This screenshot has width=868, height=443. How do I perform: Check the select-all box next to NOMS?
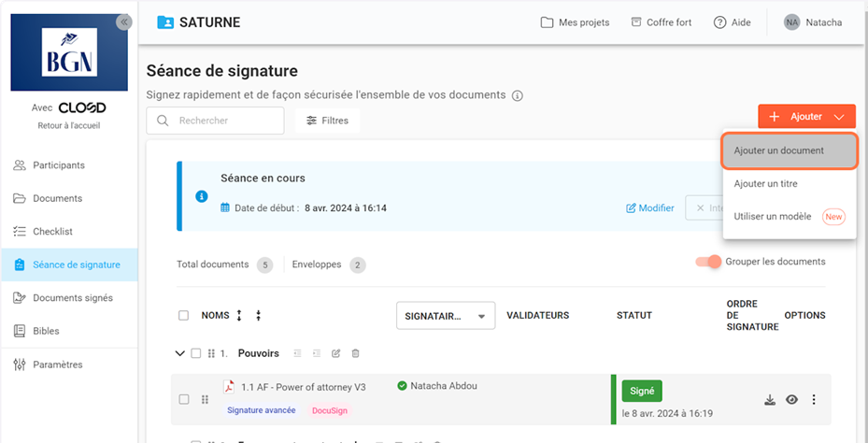tap(184, 315)
